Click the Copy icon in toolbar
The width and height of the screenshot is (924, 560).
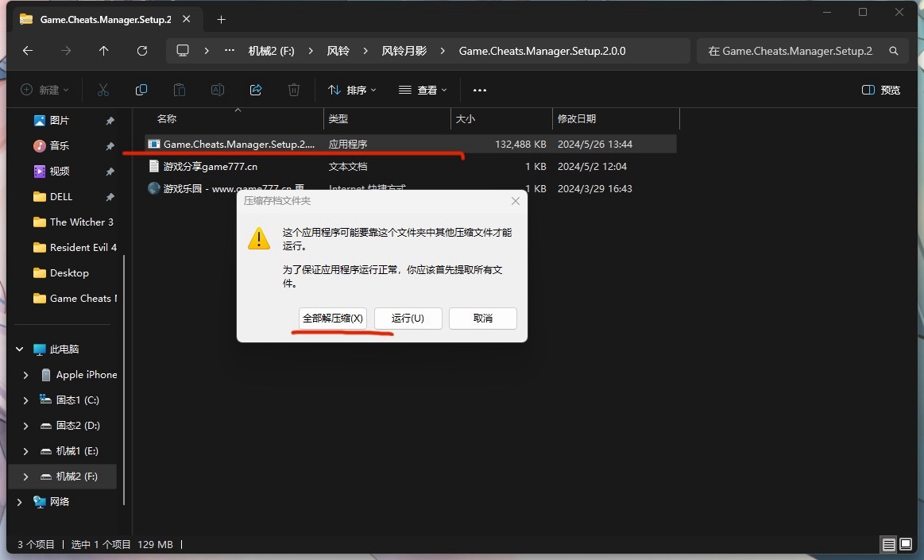(x=141, y=90)
